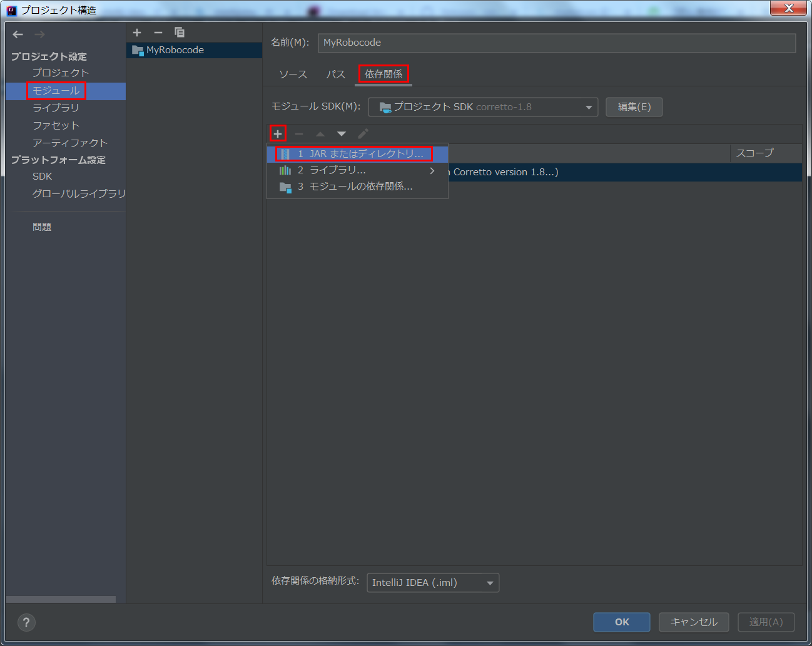Open 依存関係の格納形式 dropdown
812x646 pixels.
click(x=433, y=583)
